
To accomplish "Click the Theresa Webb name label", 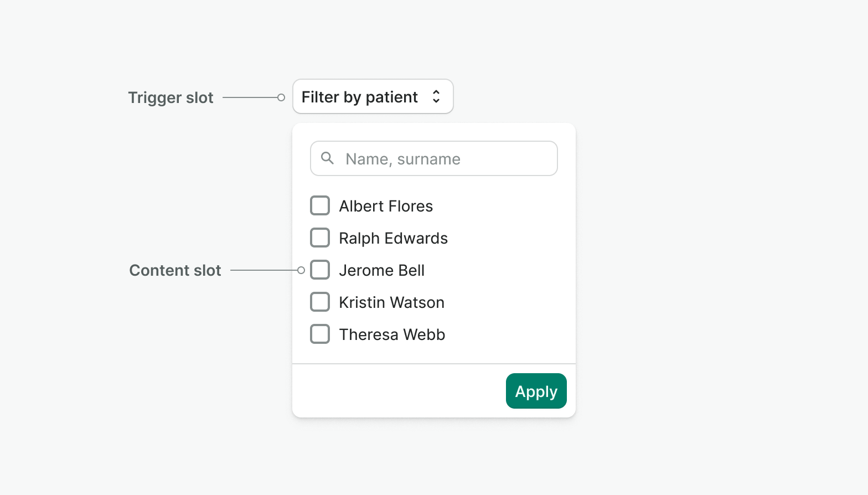I will (392, 334).
